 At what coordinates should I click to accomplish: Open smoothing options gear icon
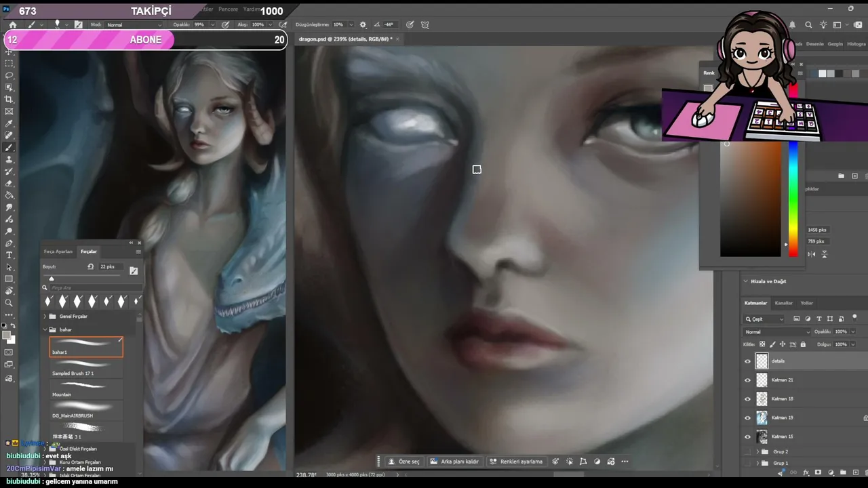[363, 25]
